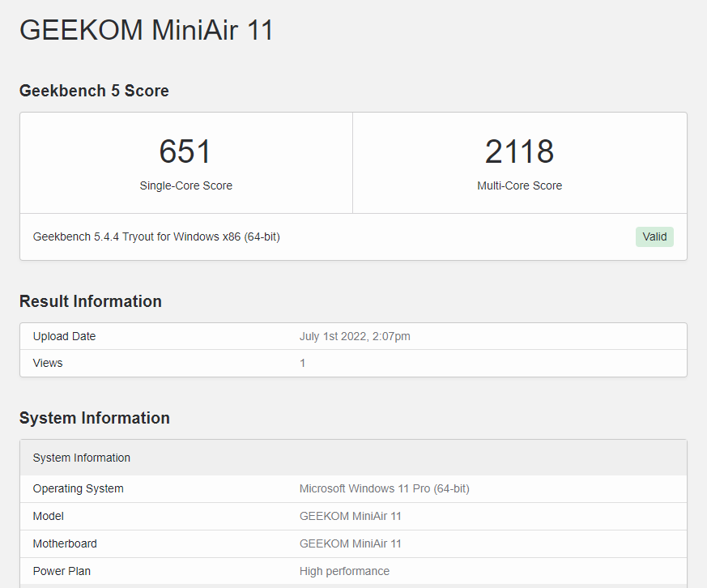Viewport: 707px width, 588px height.
Task: Click the Upload Date row label
Action: 64,336
